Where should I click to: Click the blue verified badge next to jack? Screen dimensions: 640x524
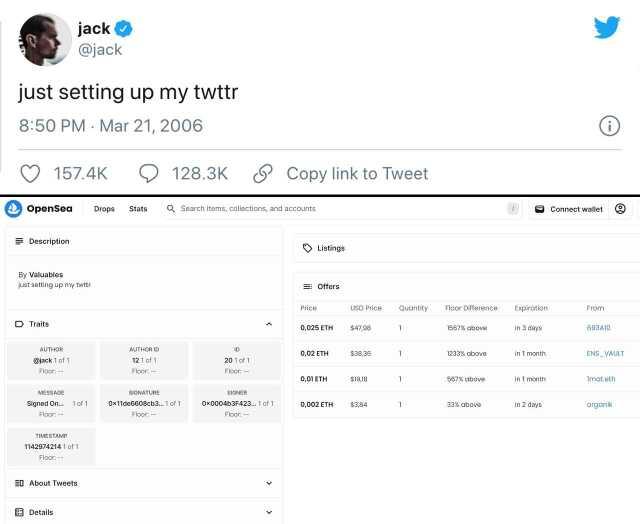126,29
